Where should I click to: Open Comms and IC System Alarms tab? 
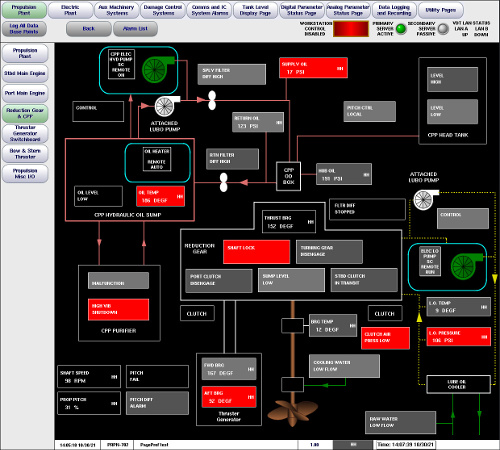[x=209, y=10]
